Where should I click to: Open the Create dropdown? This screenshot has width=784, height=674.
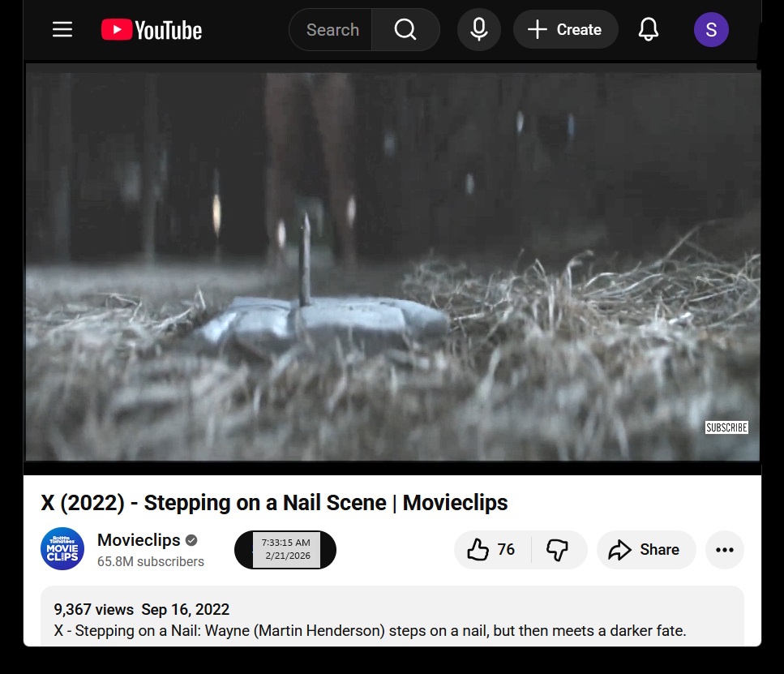coord(564,30)
